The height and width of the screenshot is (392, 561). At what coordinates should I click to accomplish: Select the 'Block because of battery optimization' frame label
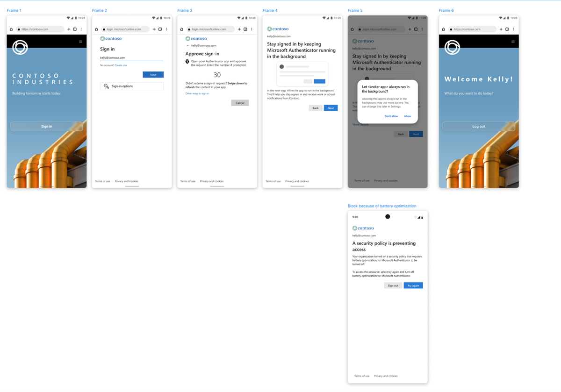382,206
